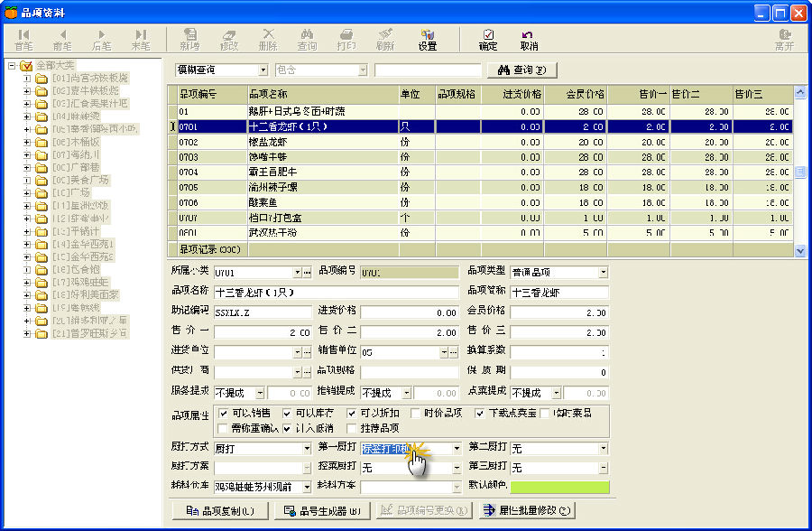Check the 挂荐品项 checkbox
This screenshot has width=812, height=531.
coord(353,427)
